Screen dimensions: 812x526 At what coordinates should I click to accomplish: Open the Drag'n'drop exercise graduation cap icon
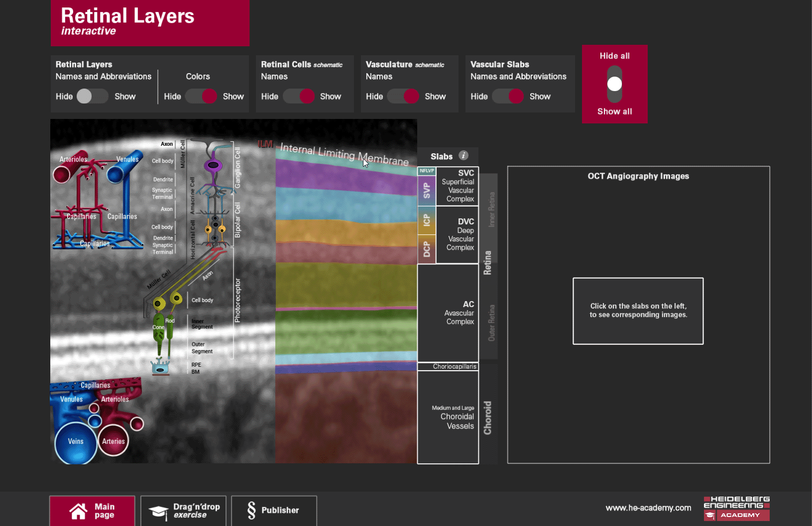[x=159, y=511]
